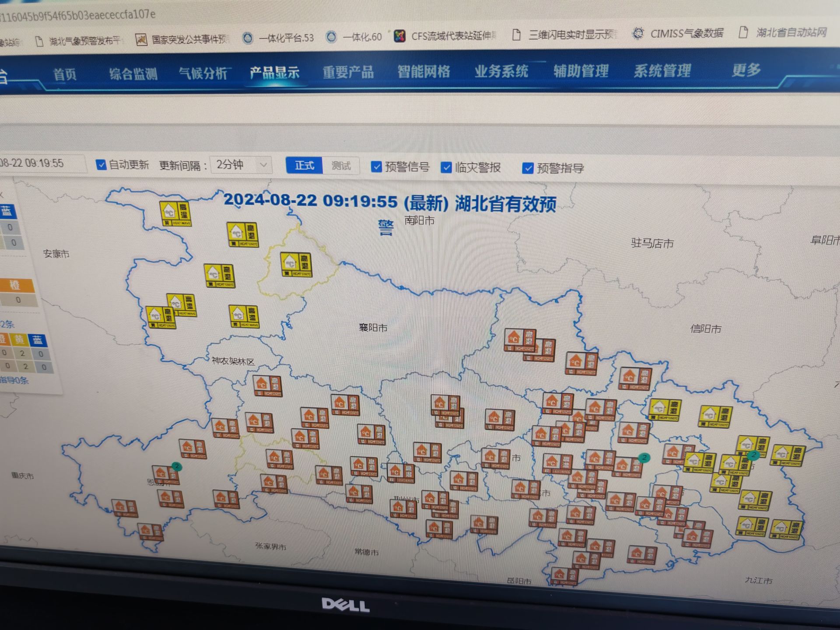
Task: Click 蓝 level legend header
Action: [7, 212]
